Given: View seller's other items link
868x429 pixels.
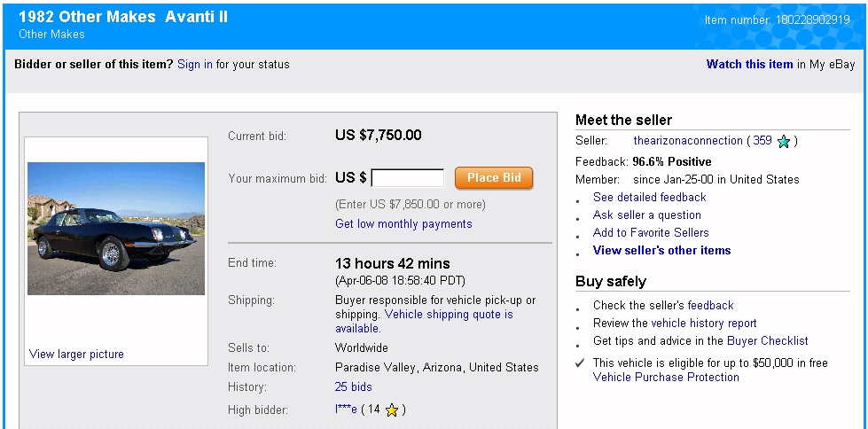Looking at the screenshot, I should point(661,251).
